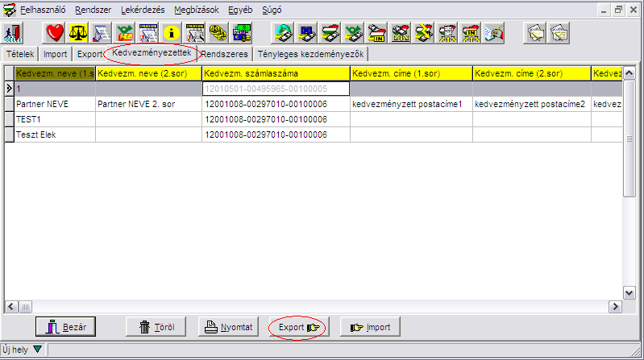Click the horizontal scrollbar right arrow
644x360 pixels.
pos(615,307)
